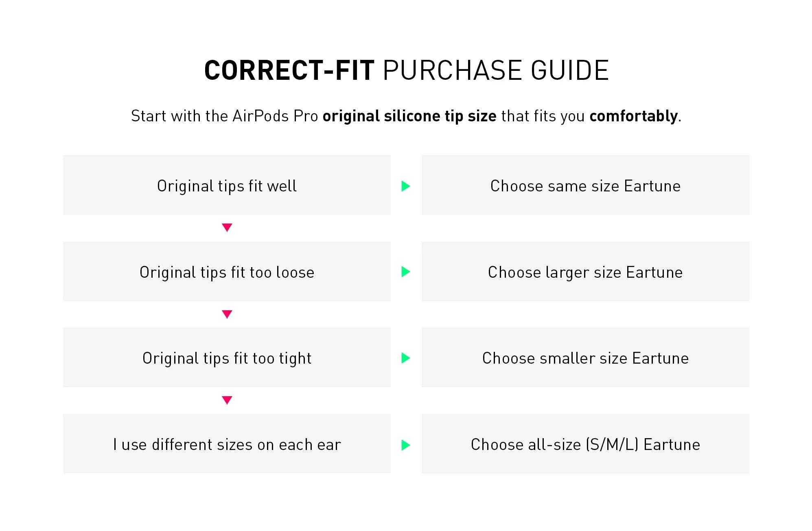Select the "Original tips fit too tight" box
The height and width of the screenshot is (531, 812).
pyautogui.click(x=227, y=358)
